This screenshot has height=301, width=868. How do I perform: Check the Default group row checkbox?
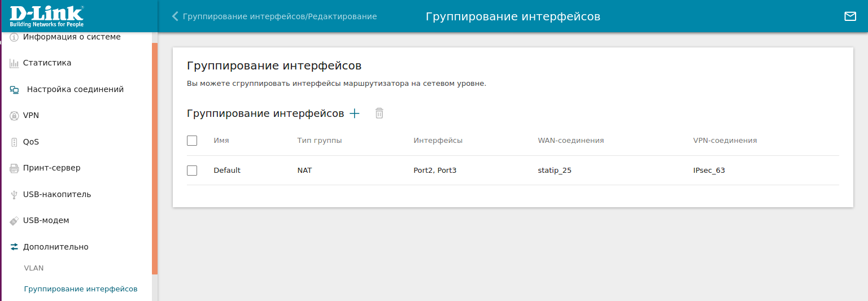[192, 171]
